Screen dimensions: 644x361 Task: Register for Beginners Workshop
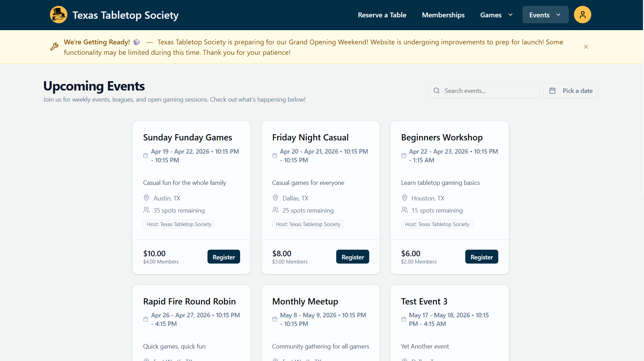click(x=482, y=257)
